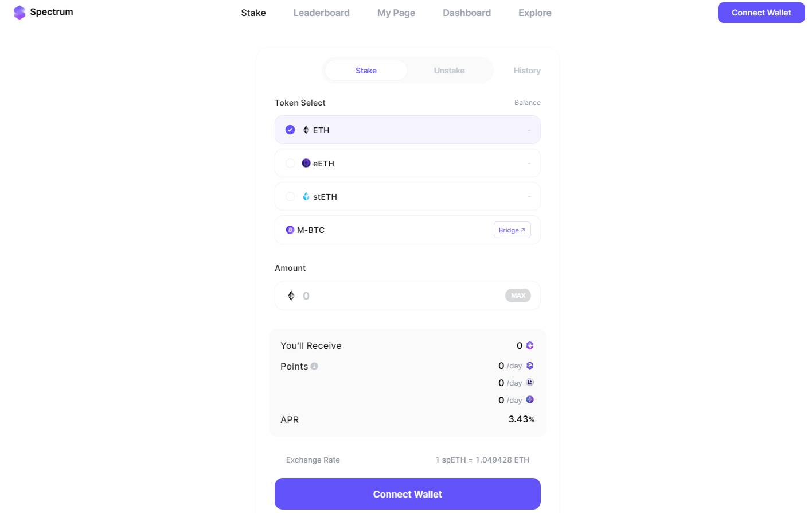Click the MAX amount button
The image size is (812, 513).
518,296
